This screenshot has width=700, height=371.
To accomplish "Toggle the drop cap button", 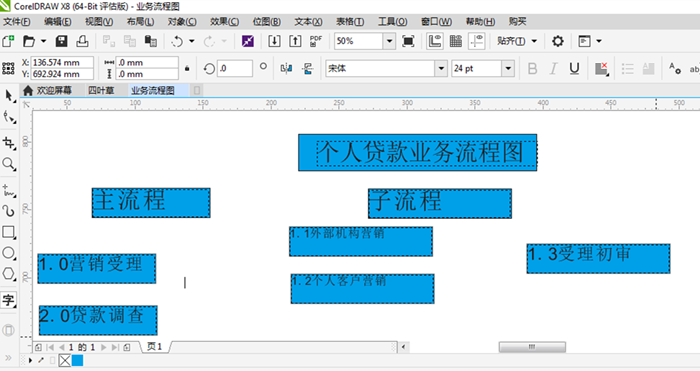I will [x=648, y=69].
